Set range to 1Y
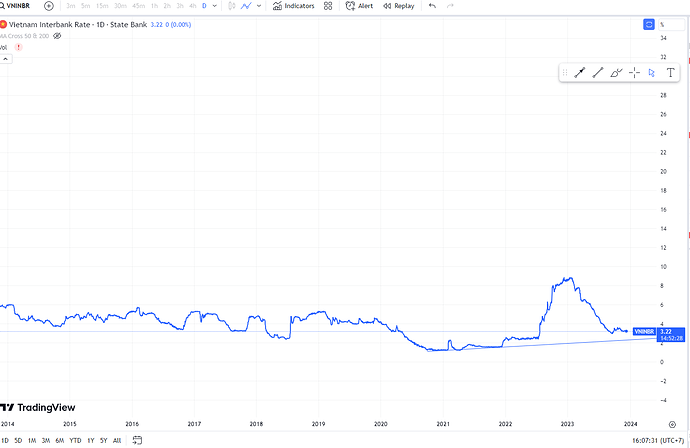This screenshot has width=690, height=448. 91,440
